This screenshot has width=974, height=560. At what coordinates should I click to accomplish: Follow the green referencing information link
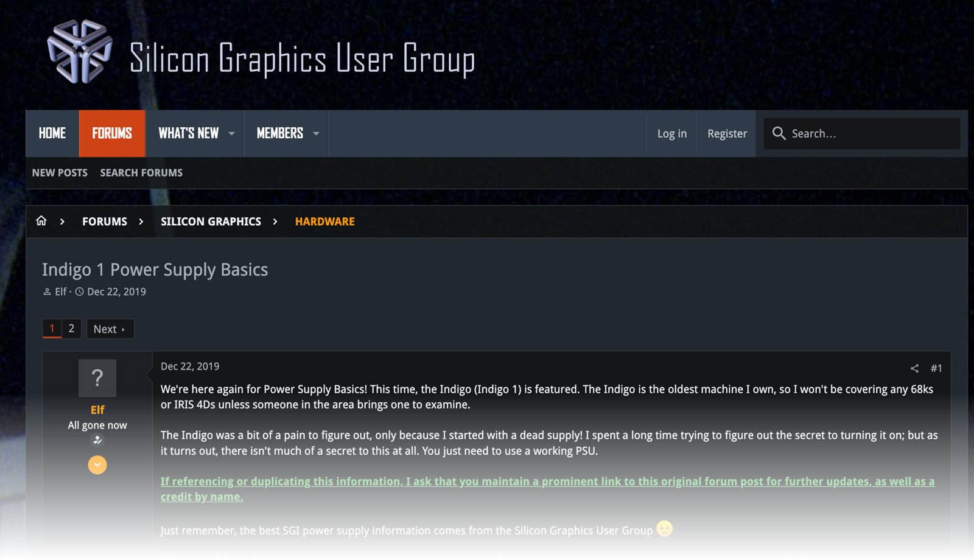pyautogui.click(x=547, y=489)
